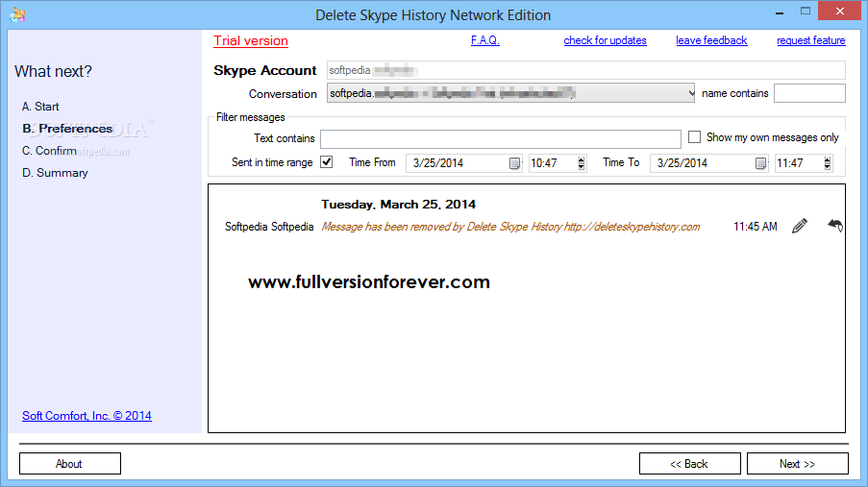Adjust the Time To 11:47 spinner
The height and width of the screenshot is (487, 868).
point(827,163)
